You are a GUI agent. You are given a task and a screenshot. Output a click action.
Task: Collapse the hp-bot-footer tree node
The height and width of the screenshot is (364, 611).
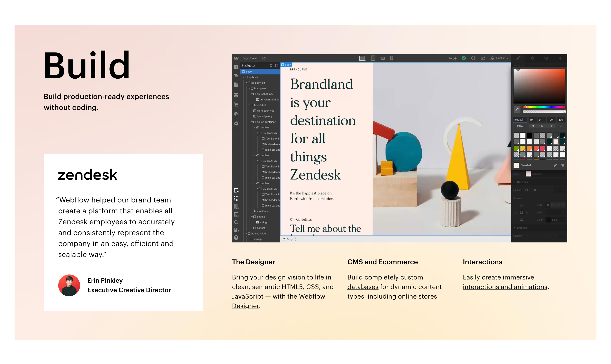pos(249,211)
